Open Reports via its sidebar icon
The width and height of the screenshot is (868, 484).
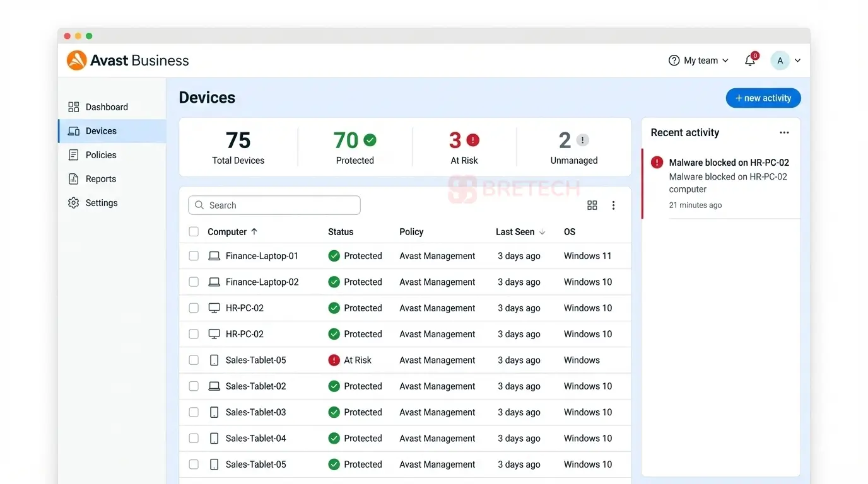(73, 178)
